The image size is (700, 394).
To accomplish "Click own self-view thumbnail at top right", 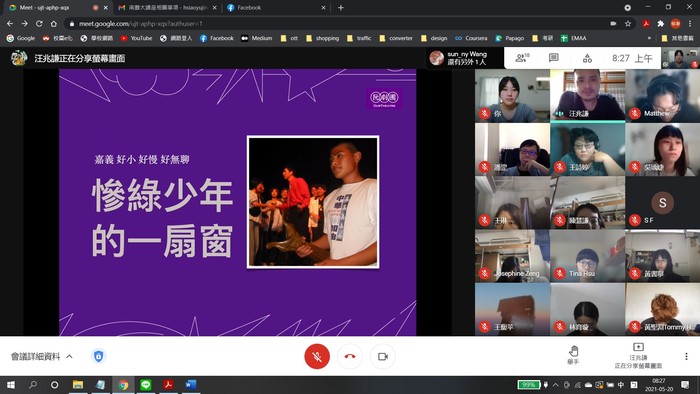I will 680,58.
